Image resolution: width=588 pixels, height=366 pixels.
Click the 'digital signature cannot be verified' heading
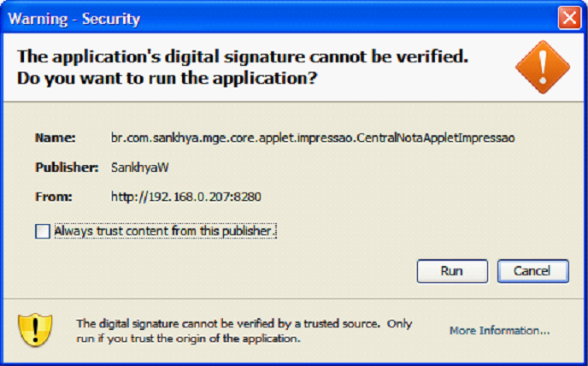pos(243,56)
